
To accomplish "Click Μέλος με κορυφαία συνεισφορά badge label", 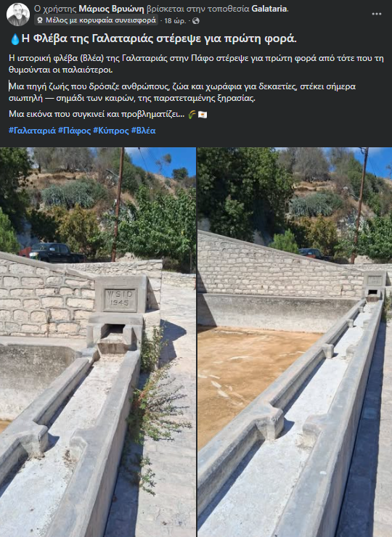I will point(101,20).
